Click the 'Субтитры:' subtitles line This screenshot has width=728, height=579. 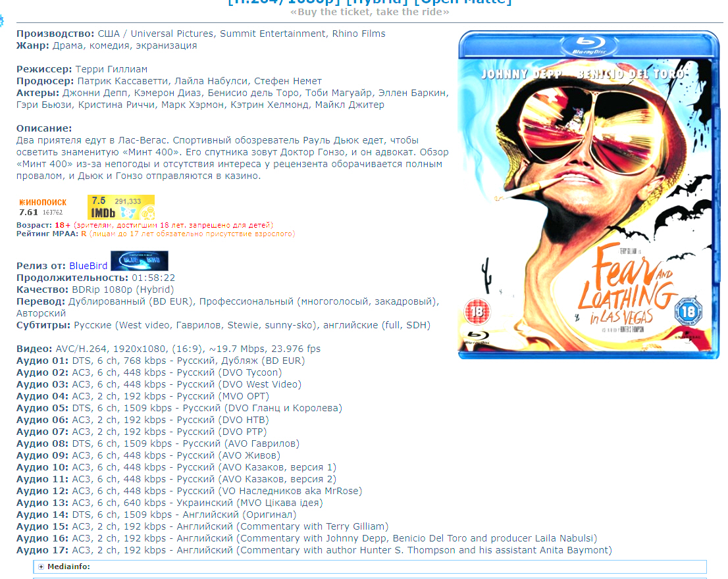click(x=223, y=325)
